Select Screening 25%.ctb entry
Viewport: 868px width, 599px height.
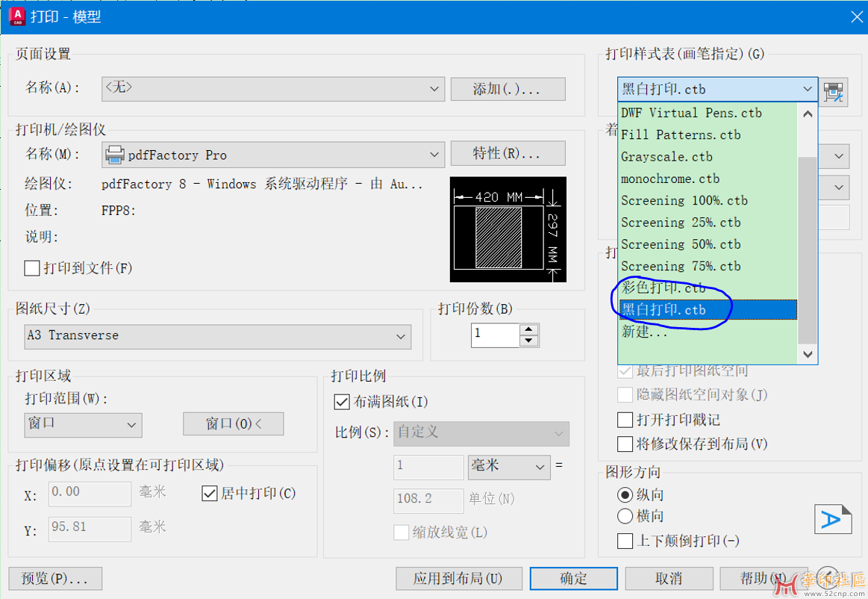[708, 223]
